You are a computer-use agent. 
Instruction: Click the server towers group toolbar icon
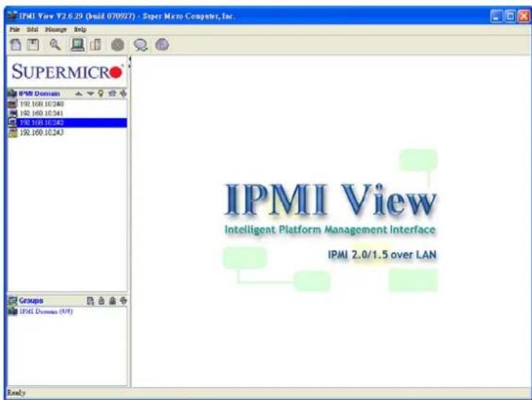[96, 45]
